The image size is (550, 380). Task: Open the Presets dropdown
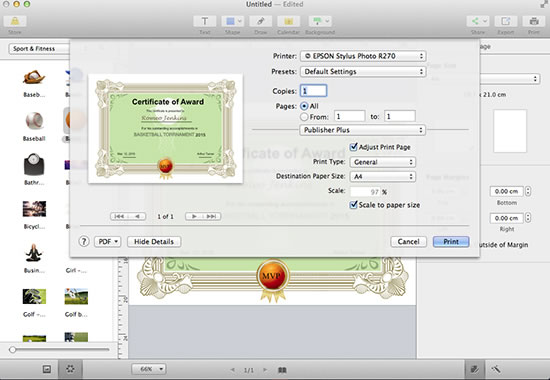coord(363,72)
